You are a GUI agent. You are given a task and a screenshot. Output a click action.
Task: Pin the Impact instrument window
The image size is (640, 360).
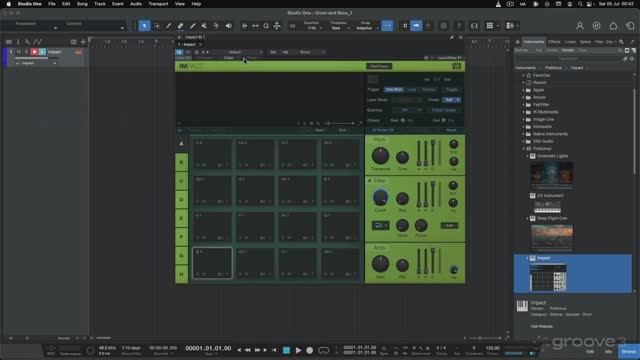coord(451,37)
